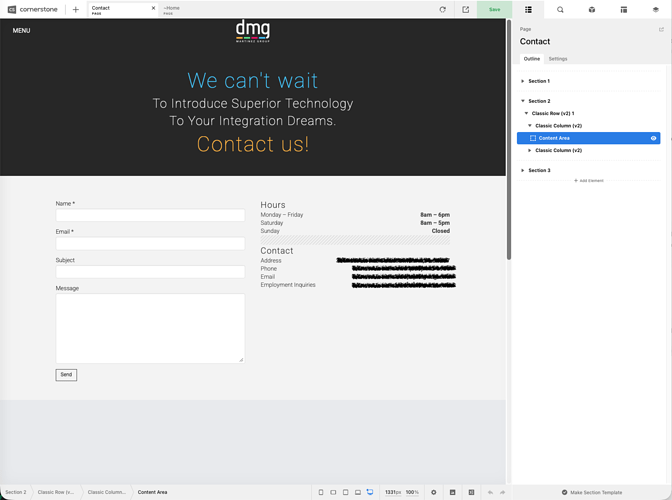Switch to the Home page tab
672x500 pixels.
(171, 9)
